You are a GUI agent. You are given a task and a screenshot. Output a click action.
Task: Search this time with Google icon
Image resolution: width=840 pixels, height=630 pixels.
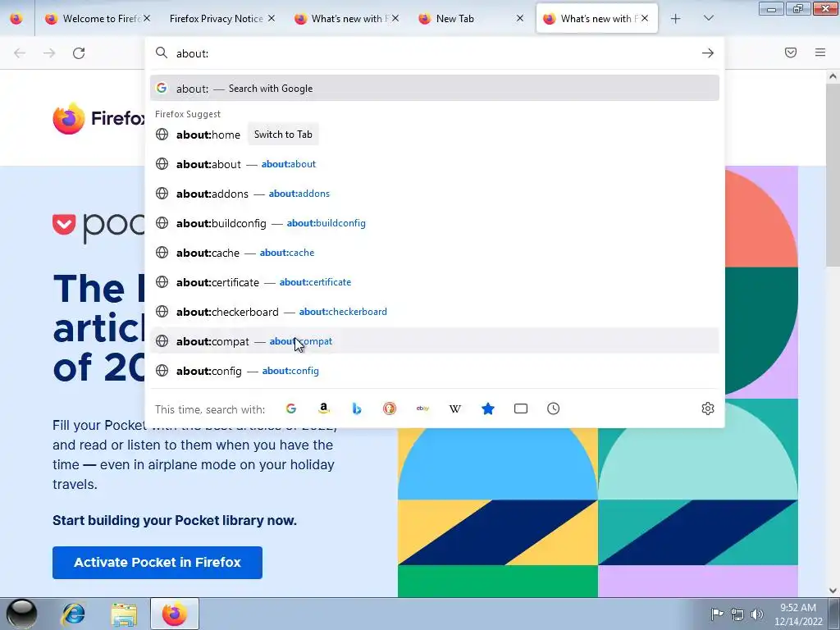(x=291, y=409)
